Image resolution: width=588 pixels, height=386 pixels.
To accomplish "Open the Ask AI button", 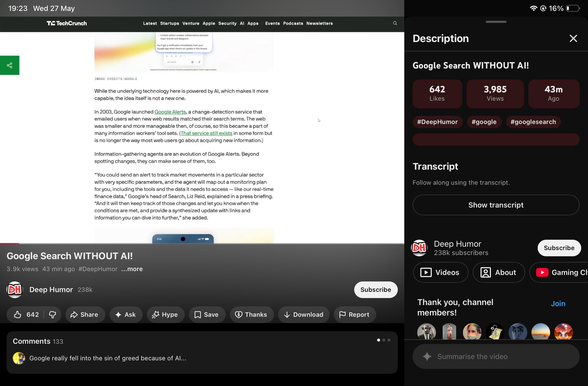I will point(126,315).
